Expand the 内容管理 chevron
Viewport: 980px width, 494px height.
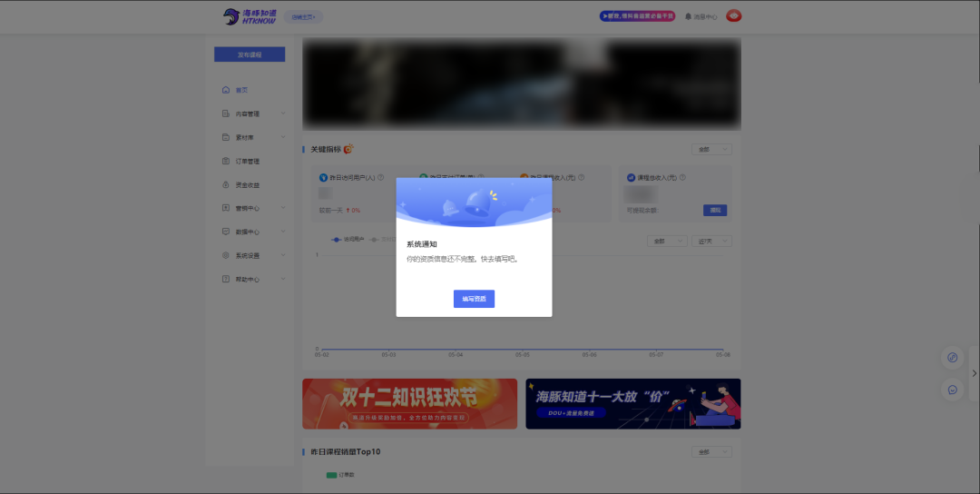[283, 114]
